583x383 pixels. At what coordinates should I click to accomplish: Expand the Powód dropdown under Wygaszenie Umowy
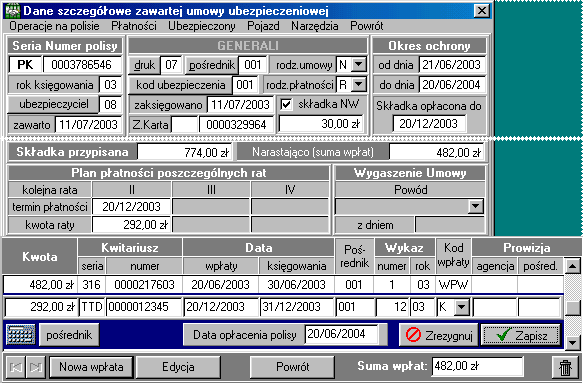tap(476, 206)
